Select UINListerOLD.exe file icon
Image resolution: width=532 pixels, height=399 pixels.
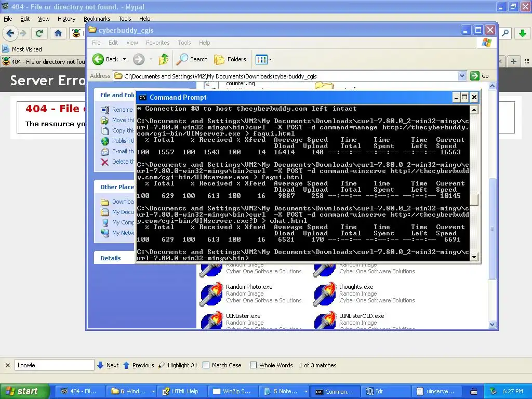click(325, 321)
